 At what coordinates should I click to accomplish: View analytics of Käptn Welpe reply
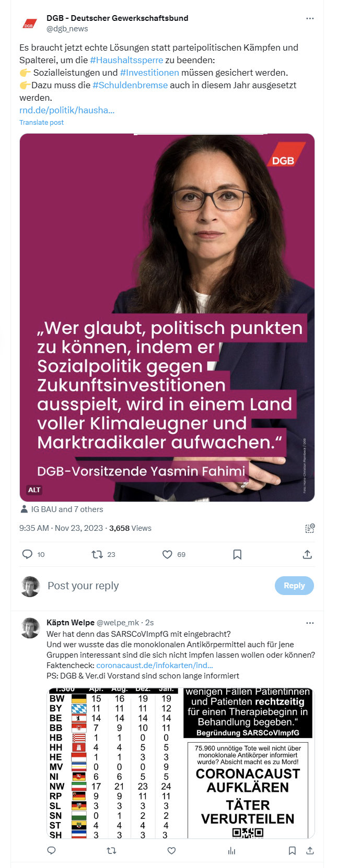231,851
